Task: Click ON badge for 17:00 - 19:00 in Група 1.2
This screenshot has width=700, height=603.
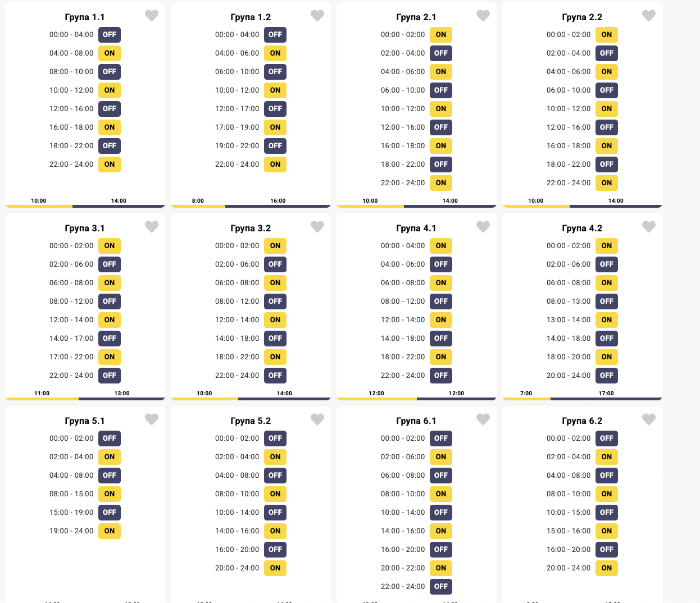Action: pos(275,127)
